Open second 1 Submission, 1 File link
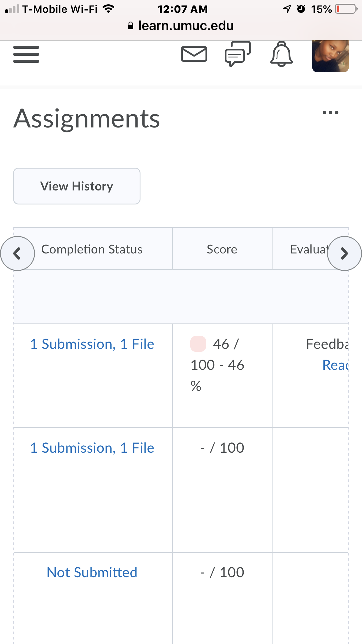 [x=92, y=448]
